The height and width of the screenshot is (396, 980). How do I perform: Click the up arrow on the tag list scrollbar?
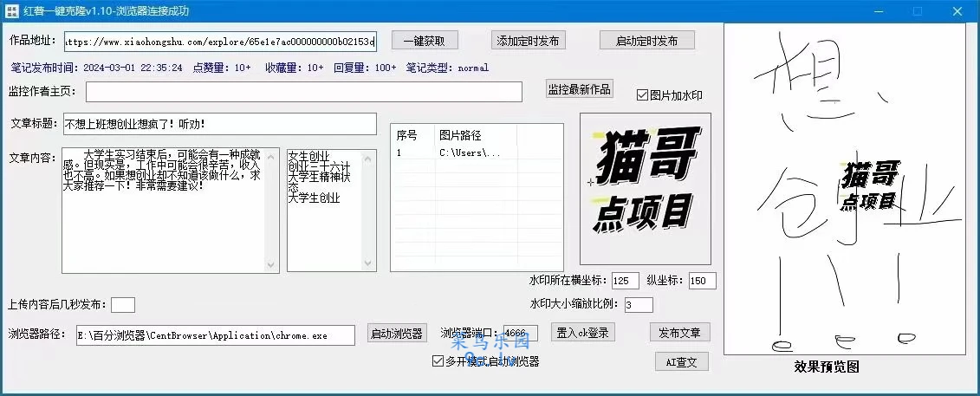369,158
